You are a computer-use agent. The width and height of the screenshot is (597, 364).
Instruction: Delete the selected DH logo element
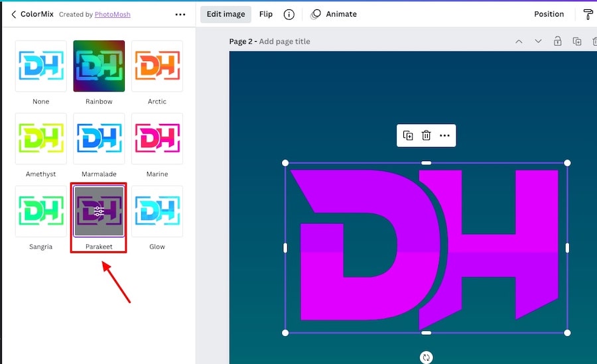[x=427, y=135]
